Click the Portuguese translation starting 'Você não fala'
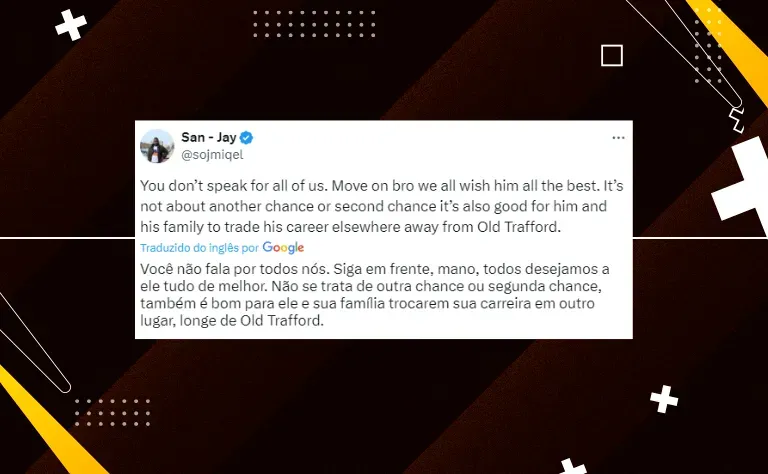768x474 pixels. coord(375,295)
